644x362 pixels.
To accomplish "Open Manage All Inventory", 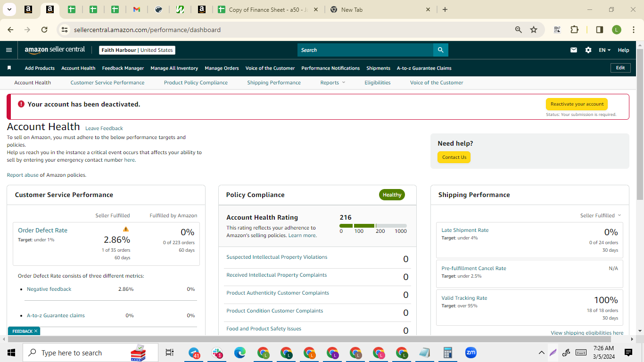I will pyautogui.click(x=174, y=68).
